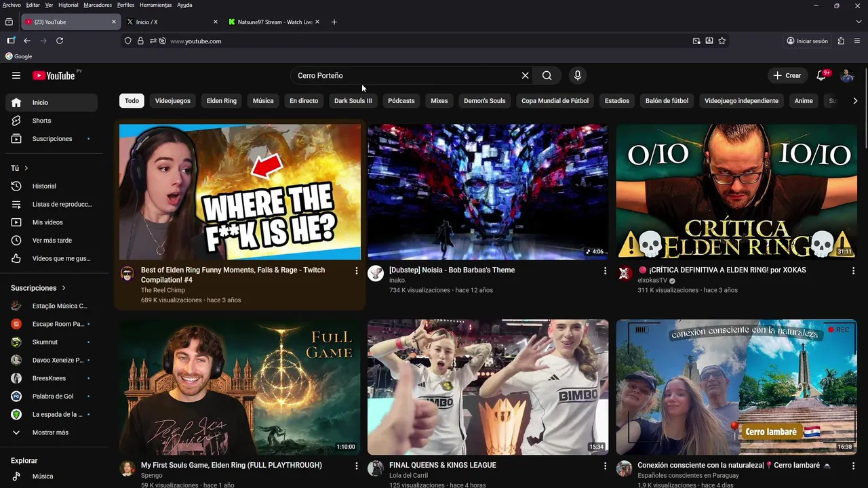
Task: Click the magnifying glass search button
Action: click(x=547, y=76)
